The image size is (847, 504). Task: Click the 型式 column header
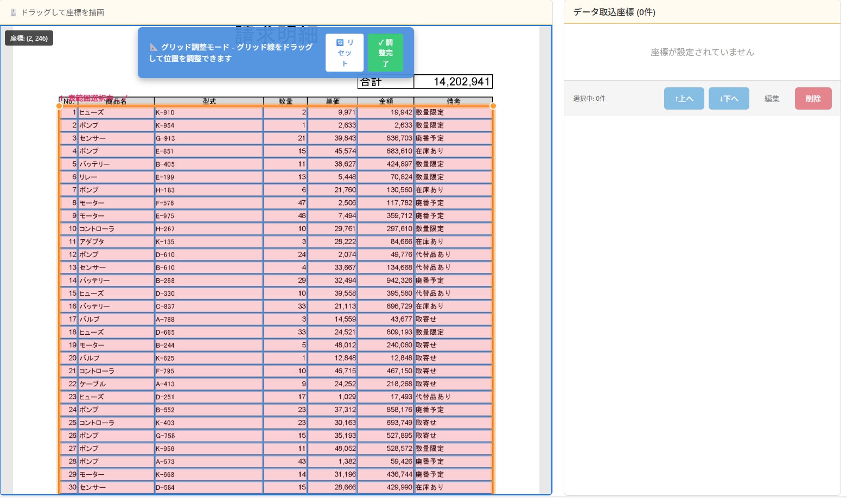(209, 101)
